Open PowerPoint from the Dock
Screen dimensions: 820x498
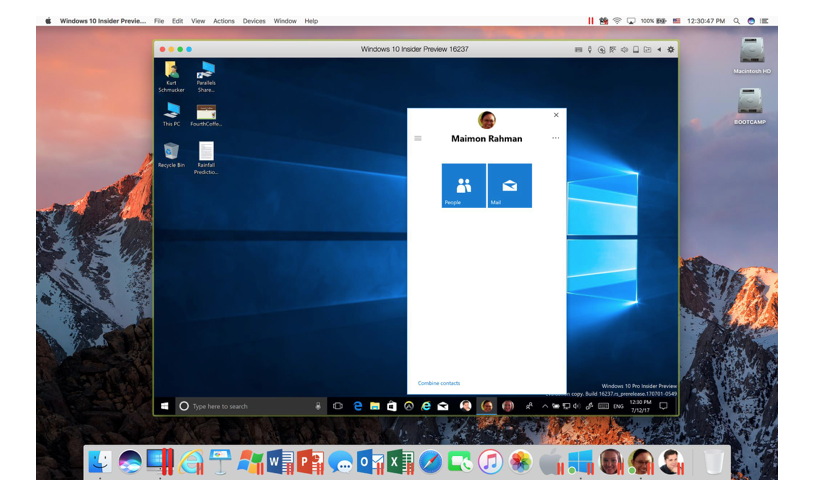[x=310, y=462]
